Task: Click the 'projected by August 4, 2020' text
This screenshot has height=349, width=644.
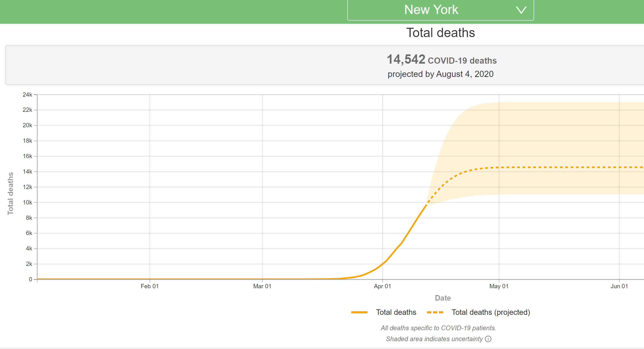Action: (x=441, y=74)
